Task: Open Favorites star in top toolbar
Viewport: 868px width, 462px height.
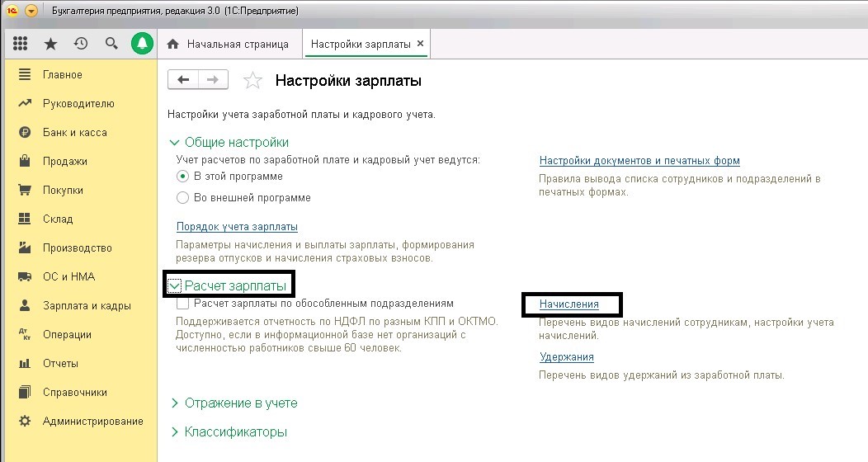Action: (50, 44)
